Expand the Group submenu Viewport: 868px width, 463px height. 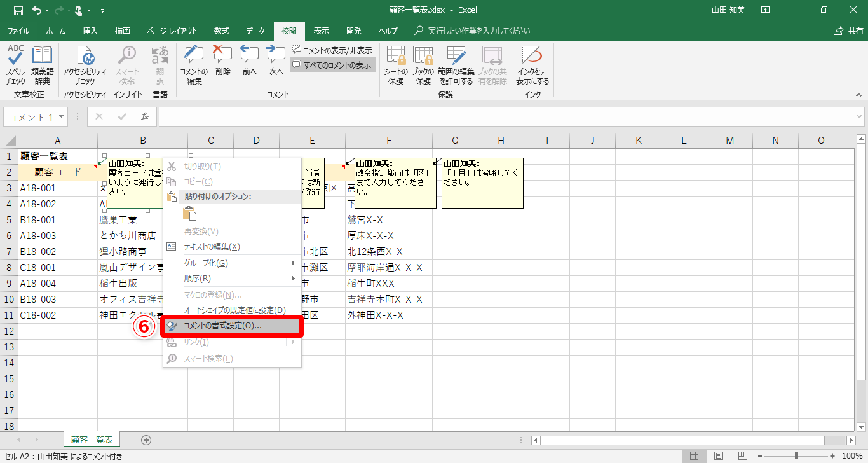pyautogui.click(x=232, y=263)
